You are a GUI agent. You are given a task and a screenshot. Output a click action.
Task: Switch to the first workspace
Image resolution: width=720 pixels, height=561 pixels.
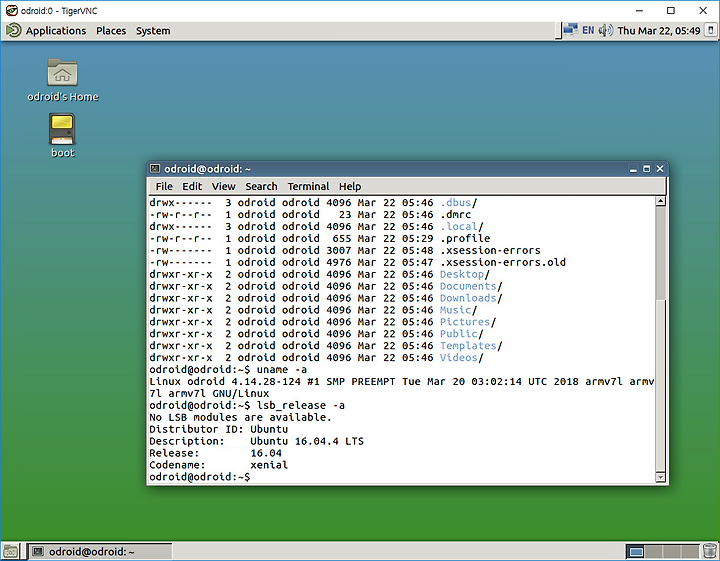tap(636, 551)
